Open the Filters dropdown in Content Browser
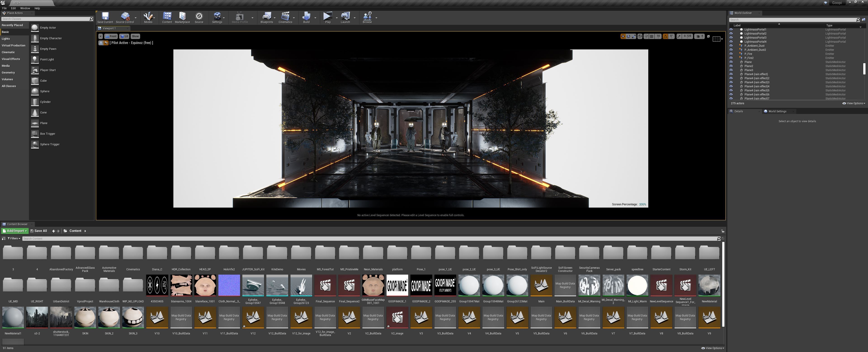 click(14, 238)
